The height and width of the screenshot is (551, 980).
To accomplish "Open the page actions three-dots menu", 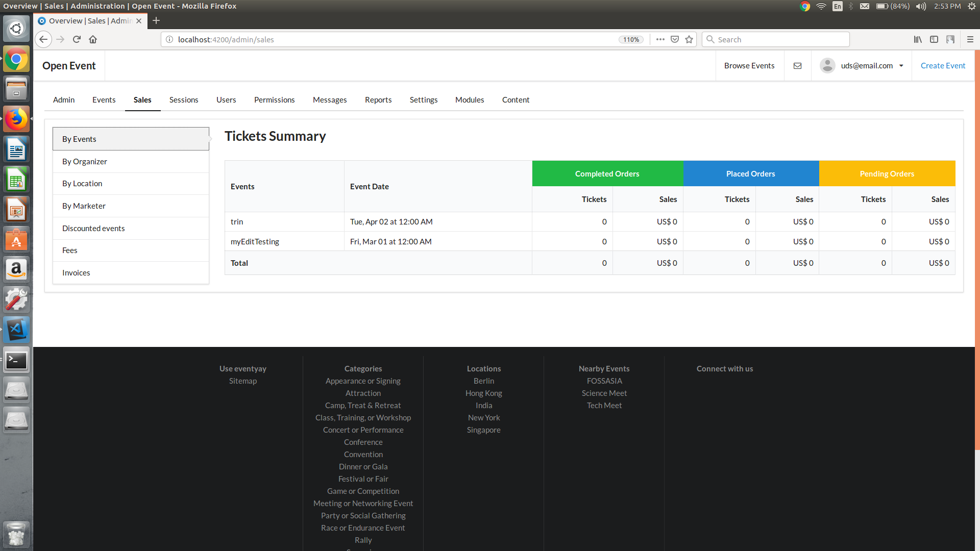I will tap(660, 39).
